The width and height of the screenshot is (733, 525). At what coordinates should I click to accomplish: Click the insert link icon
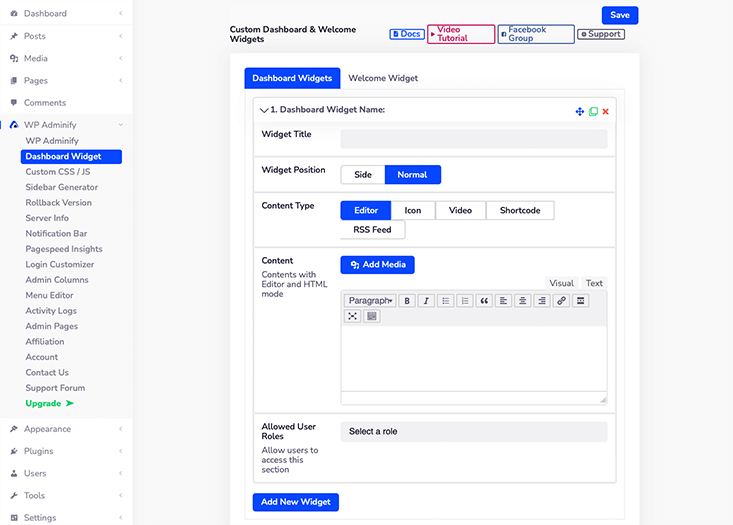[561, 300]
